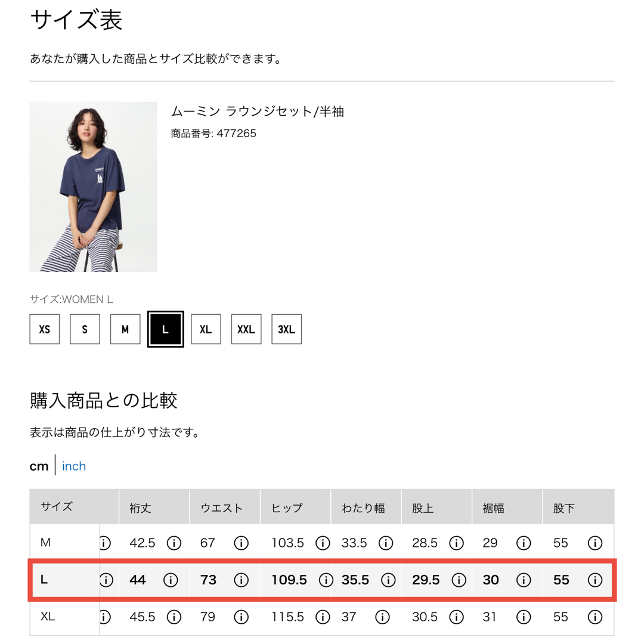Click info icon beside XL waist 79
The height and width of the screenshot is (644, 644).
[x=241, y=617]
